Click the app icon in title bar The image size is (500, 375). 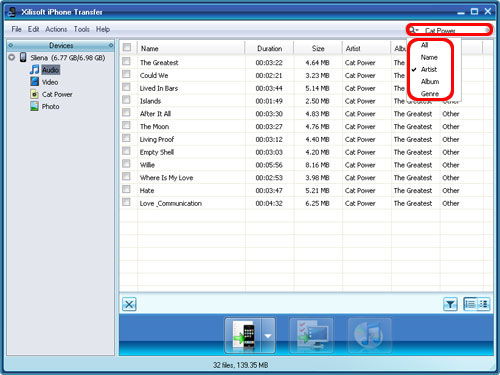[x=12, y=12]
